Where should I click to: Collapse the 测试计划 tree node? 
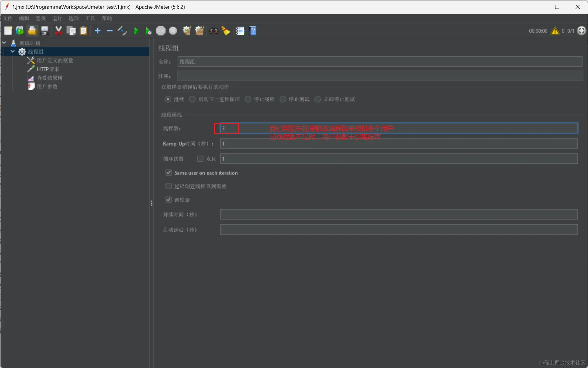tap(4, 43)
